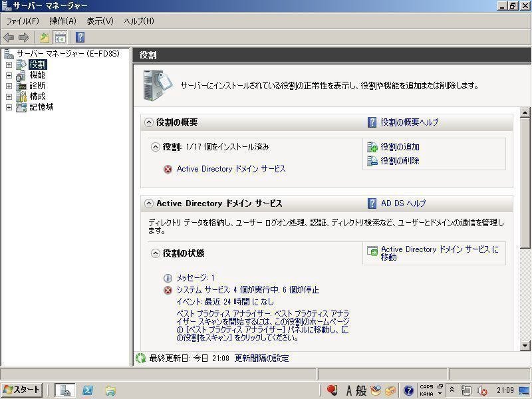Expand the 診断 tree node
Viewport: 532px width, 399px height.
9,86
